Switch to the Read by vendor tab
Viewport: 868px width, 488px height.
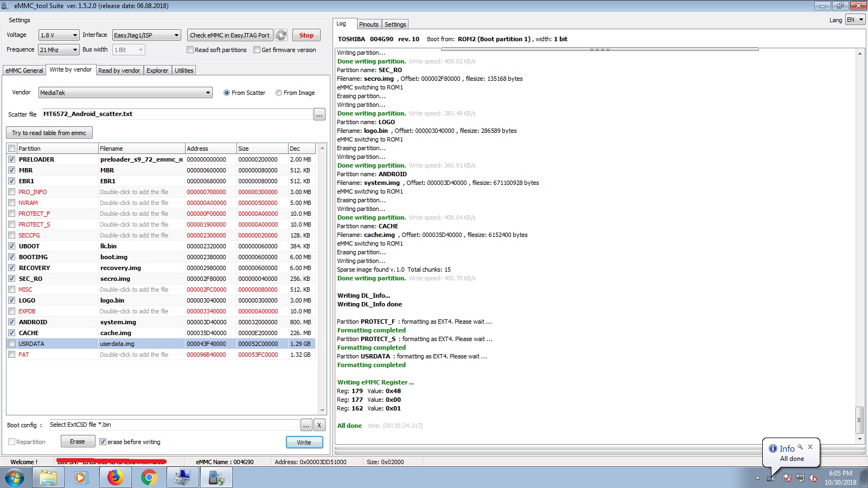[119, 70]
